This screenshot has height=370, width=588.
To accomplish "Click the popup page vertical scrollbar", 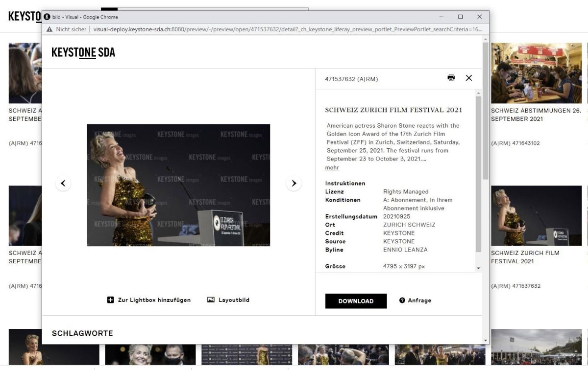I will [x=485, y=111].
